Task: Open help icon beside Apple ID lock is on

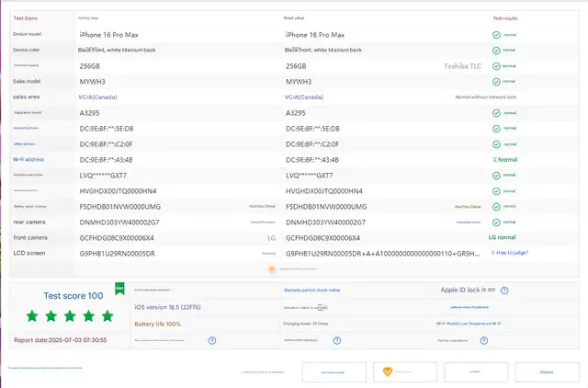Action: coord(504,290)
